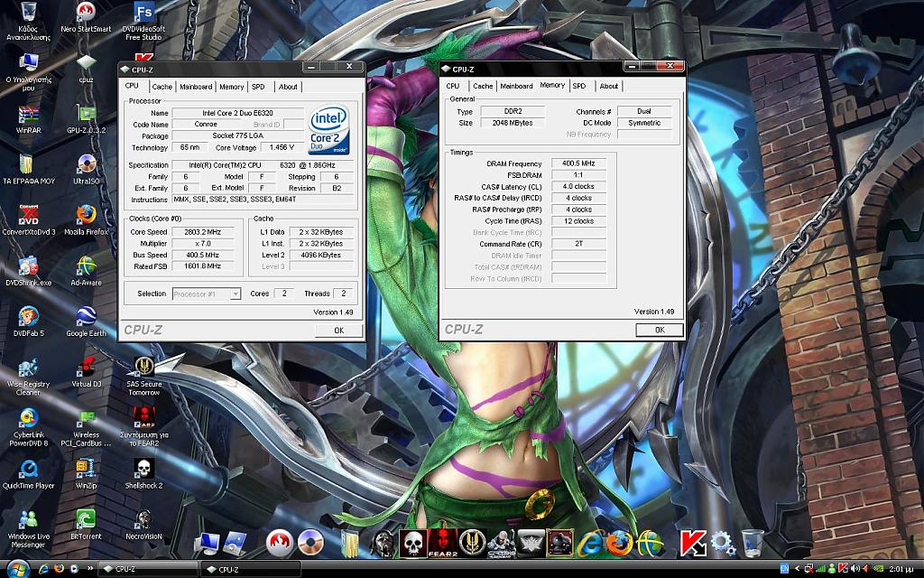
Task: Click the Bus Speed value 400.5 MHz
Action: click(x=202, y=256)
